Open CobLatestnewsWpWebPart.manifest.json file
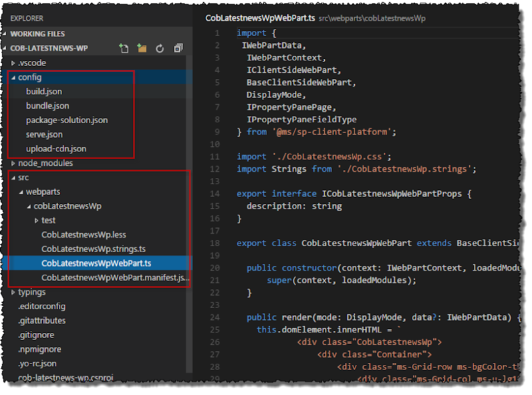 click(x=115, y=278)
